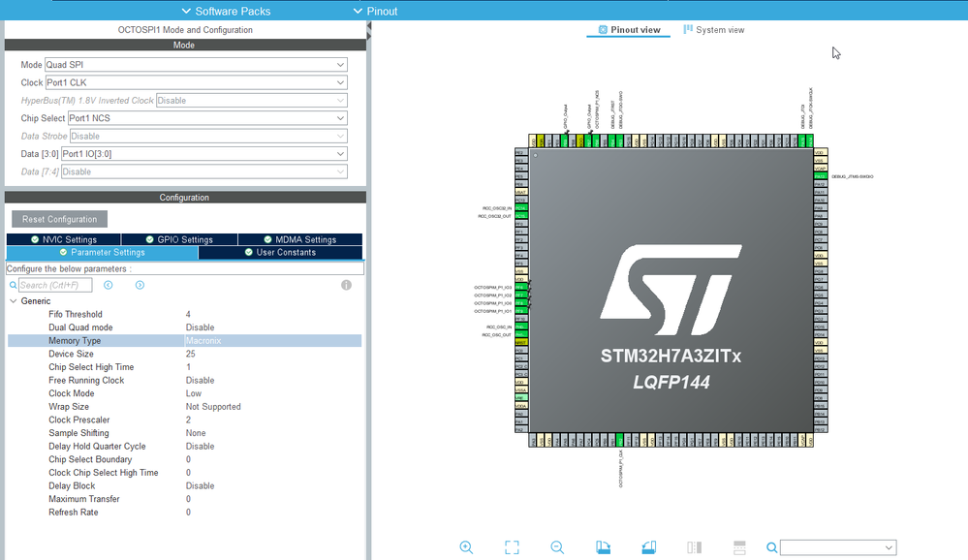
Task: Open Data [3:0] dropdown showing Port1 IO[3:0]
Action: [204, 154]
